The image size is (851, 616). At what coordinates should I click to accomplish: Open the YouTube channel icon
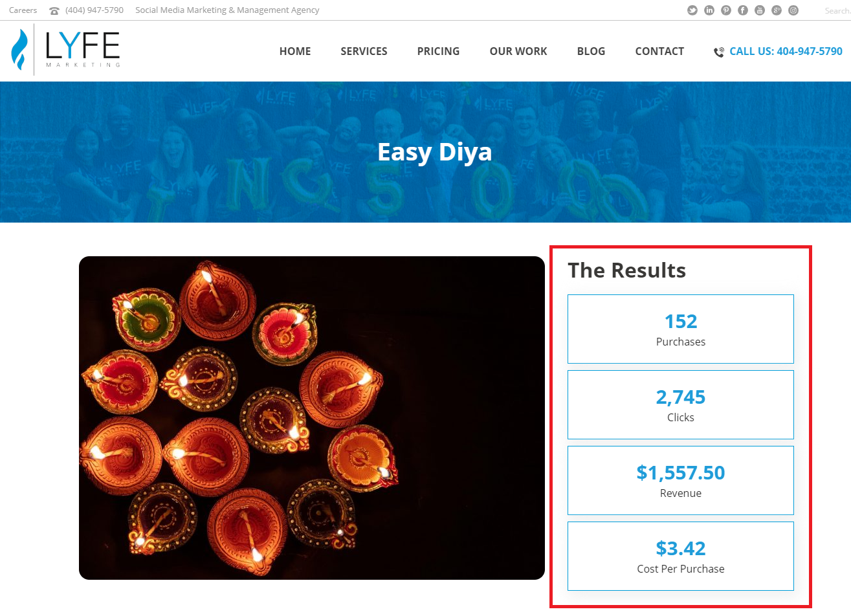(760, 10)
